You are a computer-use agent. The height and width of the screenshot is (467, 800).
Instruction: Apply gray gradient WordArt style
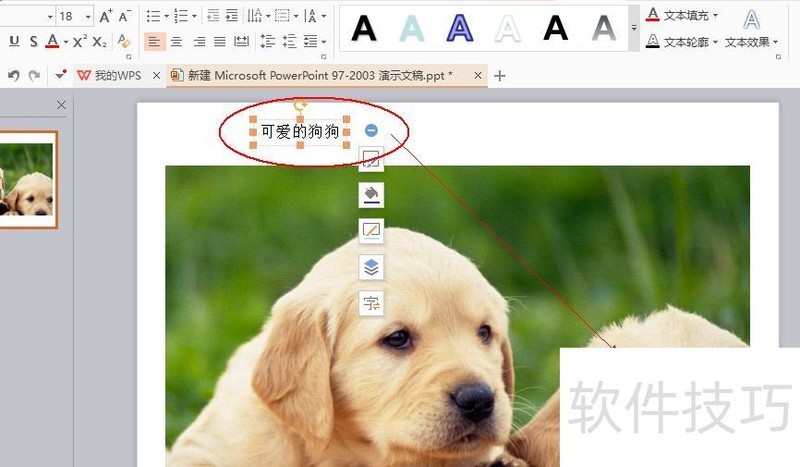[x=604, y=29]
